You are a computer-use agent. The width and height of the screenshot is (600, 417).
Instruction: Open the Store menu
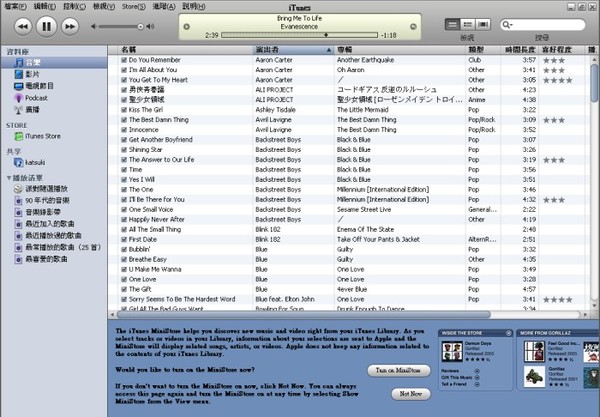point(134,7)
